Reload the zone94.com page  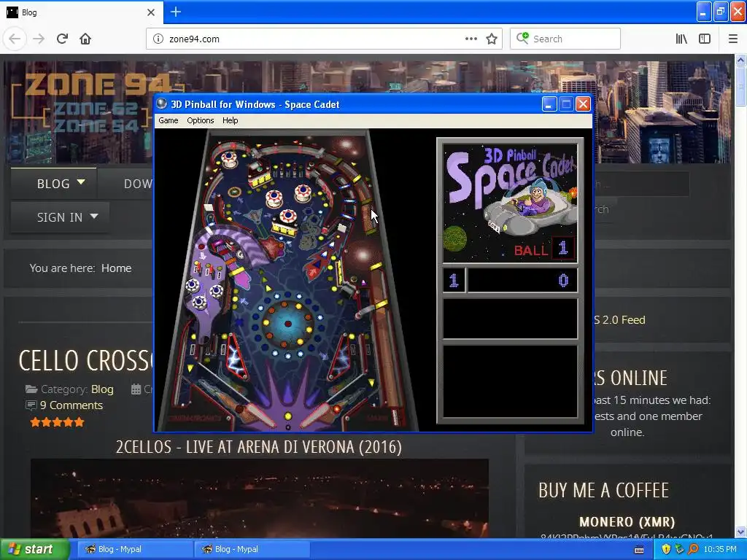point(62,39)
